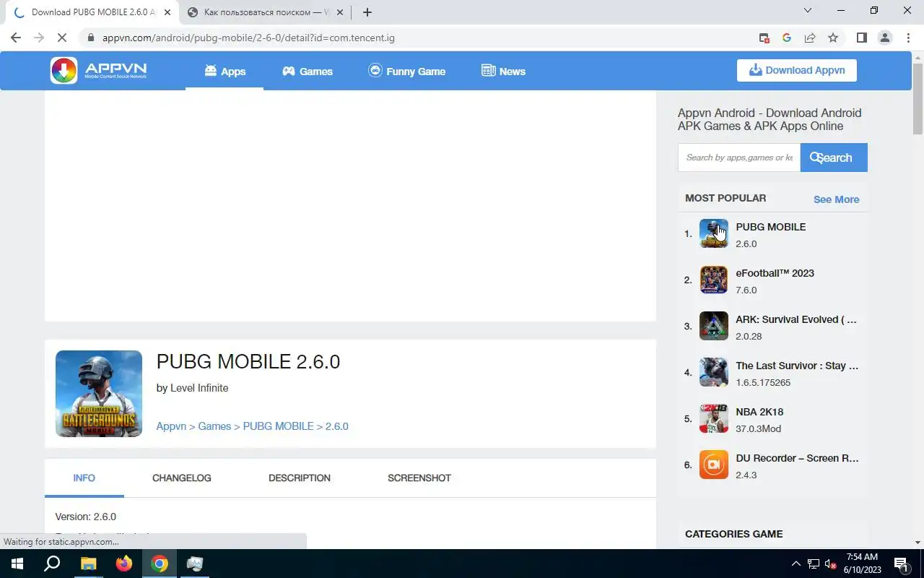Switch to the CHANGELOG tab
This screenshot has width=924, height=578.
(x=182, y=478)
